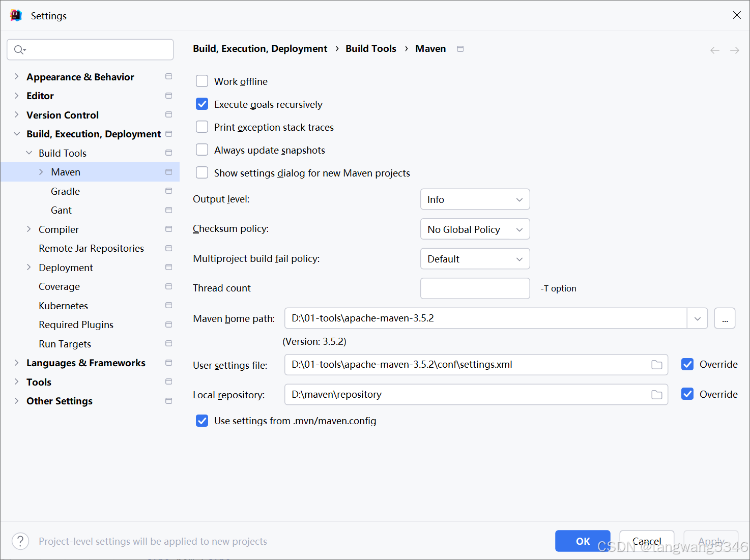Enable Print exception stack traces
The image size is (750, 560).
tap(202, 127)
